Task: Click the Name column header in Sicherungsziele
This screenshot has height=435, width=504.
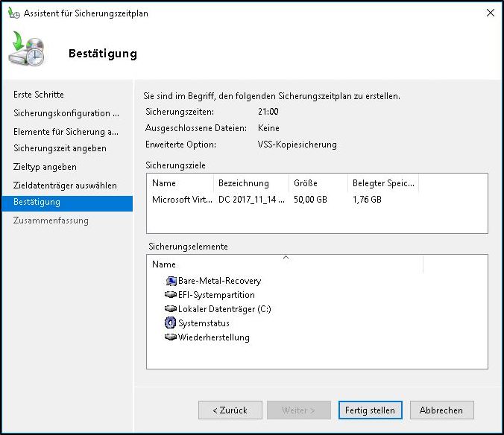Action: tap(164, 183)
